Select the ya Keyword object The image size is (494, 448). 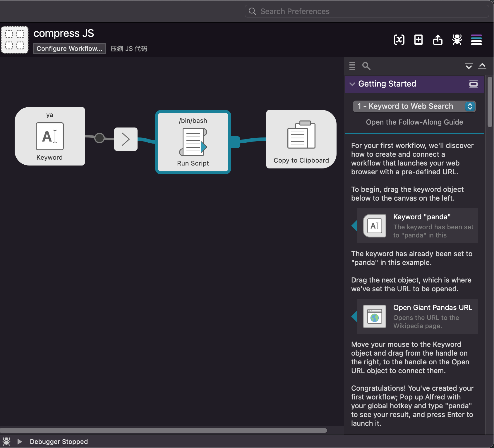click(50, 136)
